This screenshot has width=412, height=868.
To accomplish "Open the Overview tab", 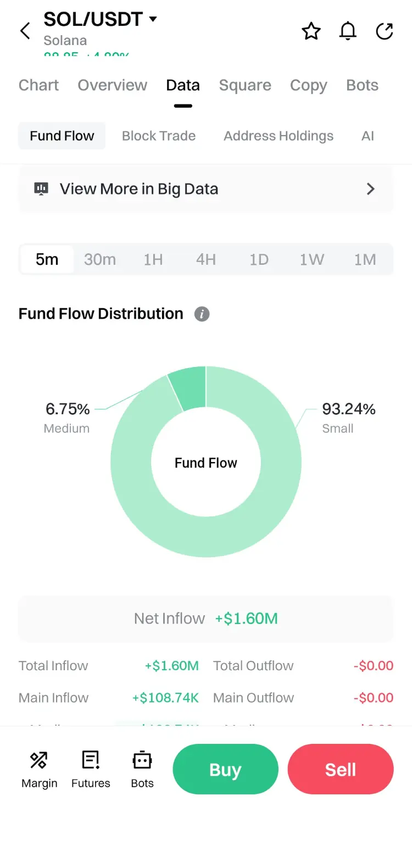I will (x=112, y=85).
